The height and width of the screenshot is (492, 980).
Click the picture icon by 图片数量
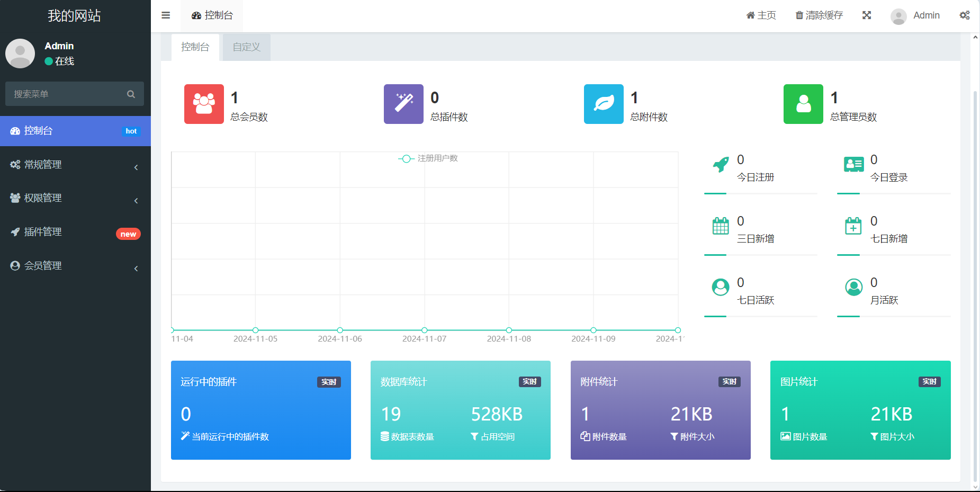[x=786, y=436]
